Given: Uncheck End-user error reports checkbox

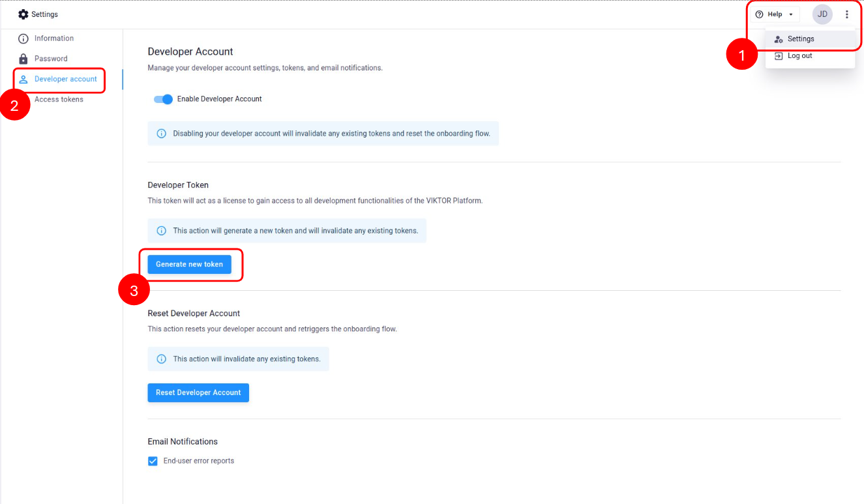Looking at the screenshot, I should (153, 461).
